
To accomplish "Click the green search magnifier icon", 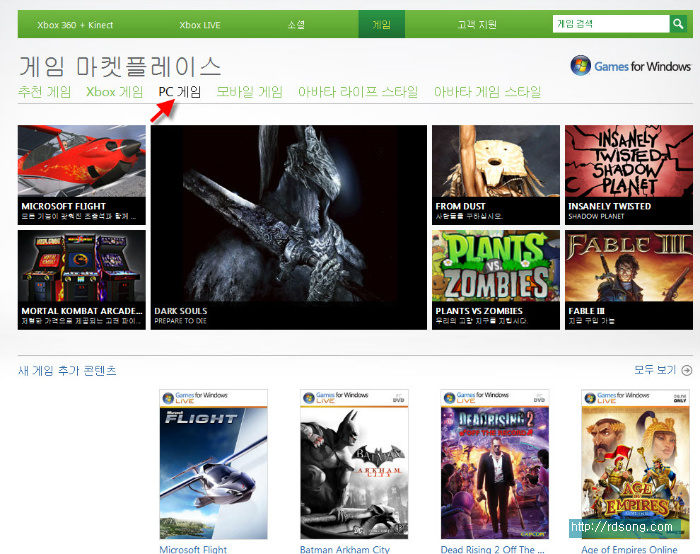I will (x=678, y=24).
